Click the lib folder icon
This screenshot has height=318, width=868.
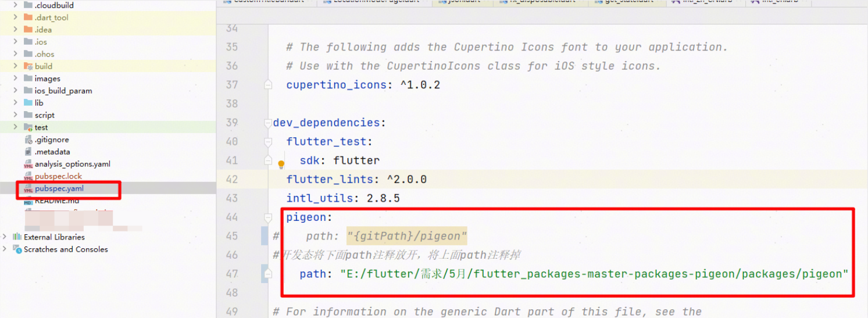(28, 103)
